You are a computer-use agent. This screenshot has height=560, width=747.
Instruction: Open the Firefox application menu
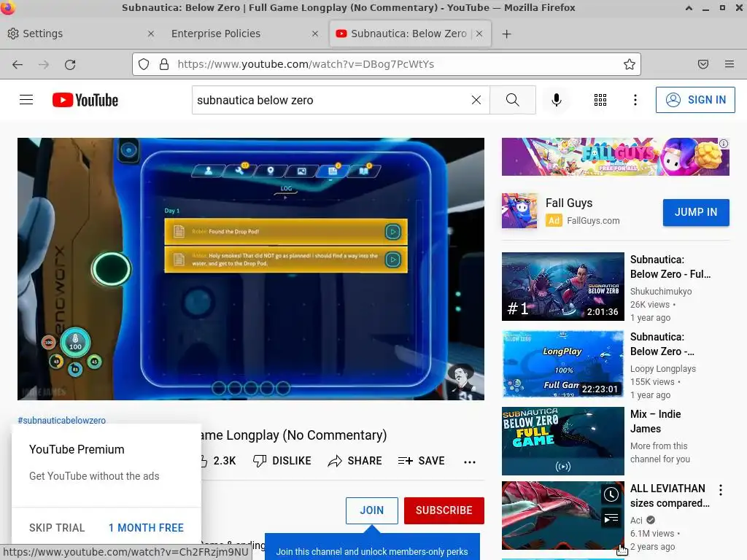(x=729, y=64)
